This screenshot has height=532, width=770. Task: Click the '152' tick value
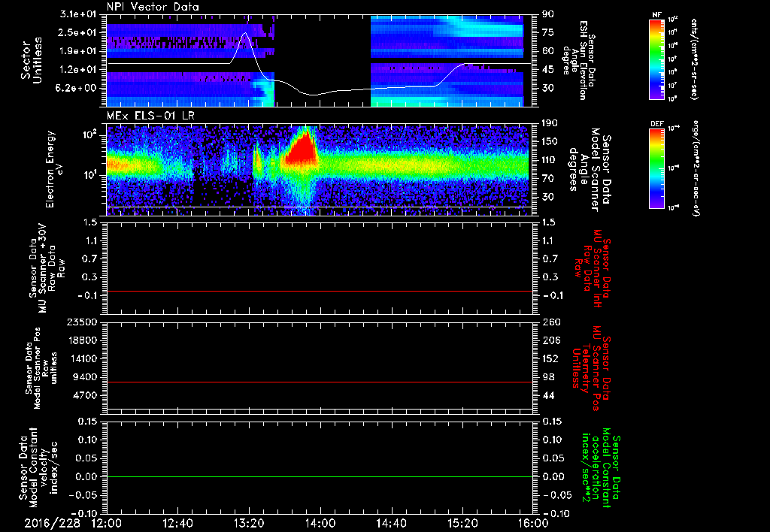pos(550,358)
